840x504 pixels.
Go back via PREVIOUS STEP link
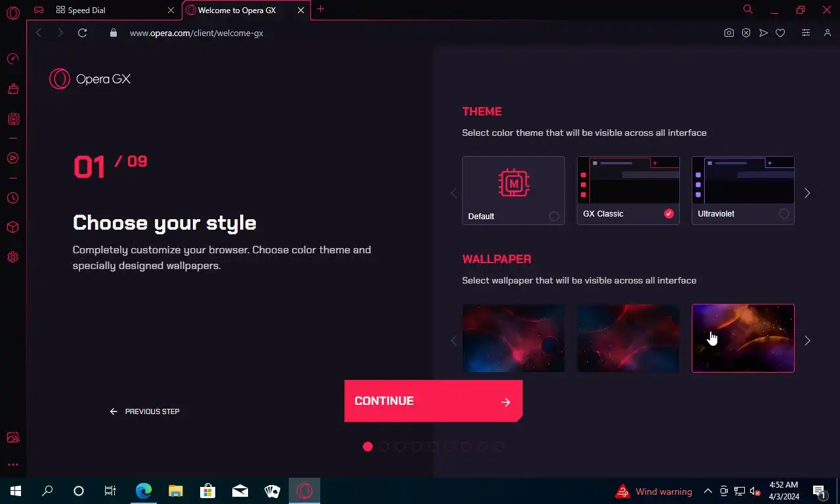tap(145, 411)
